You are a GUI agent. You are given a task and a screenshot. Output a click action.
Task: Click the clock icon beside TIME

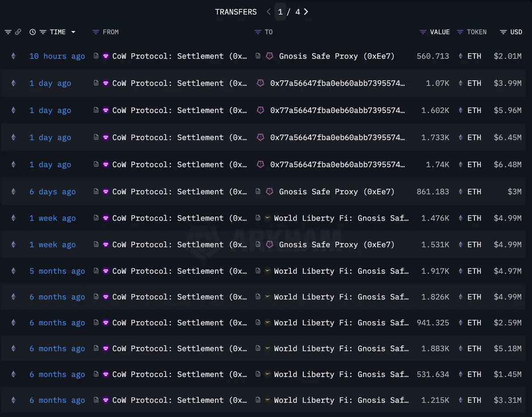[x=32, y=32]
